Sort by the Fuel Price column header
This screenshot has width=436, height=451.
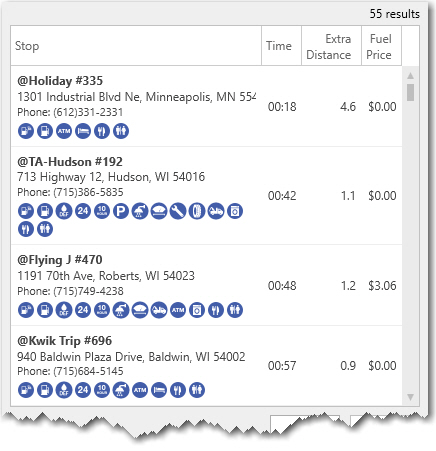coord(382,46)
